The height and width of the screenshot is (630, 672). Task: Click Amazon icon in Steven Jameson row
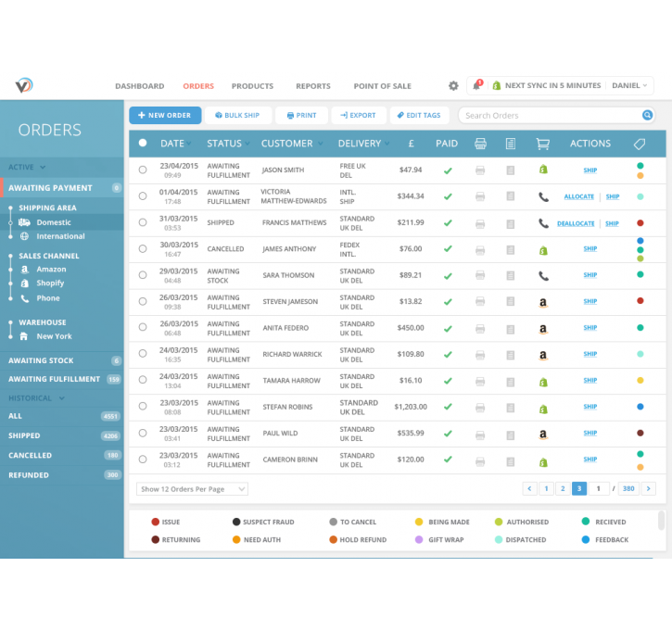click(543, 302)
